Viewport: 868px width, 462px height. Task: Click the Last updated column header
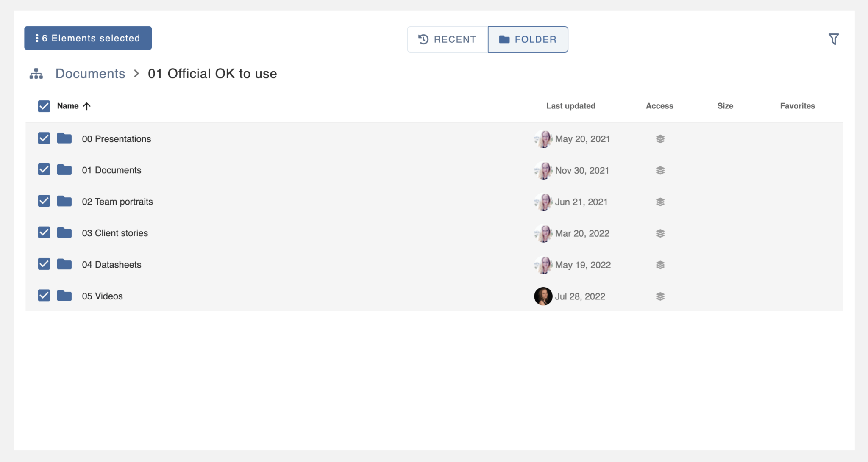point(570,106)
